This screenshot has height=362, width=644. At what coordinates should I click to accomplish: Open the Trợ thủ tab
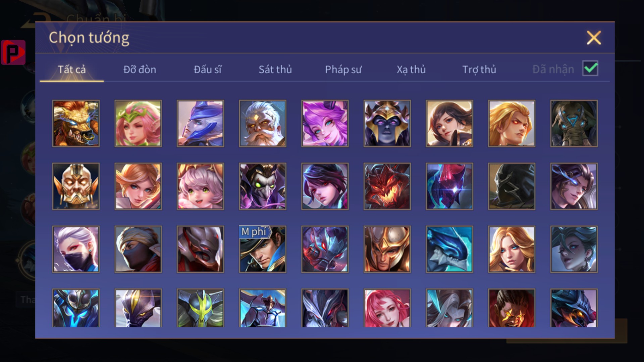click(x=479, y=70)
